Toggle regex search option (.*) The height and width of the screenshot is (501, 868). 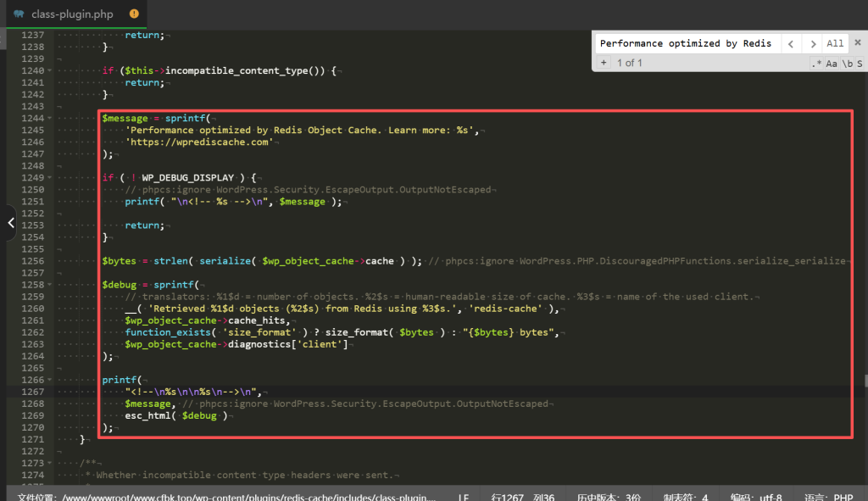click(816, 64)
